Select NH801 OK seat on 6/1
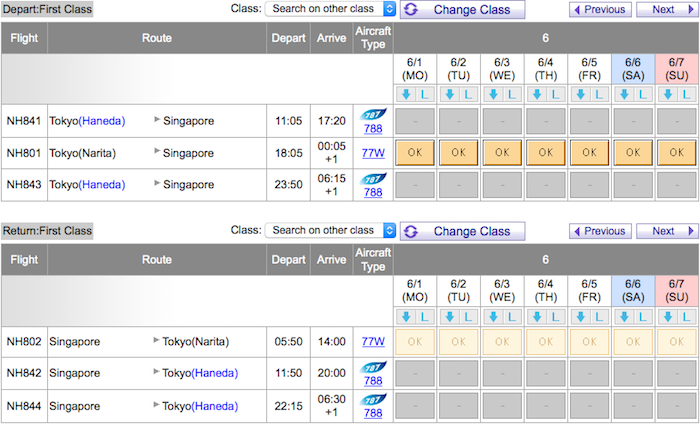This screenshot has height=424, width=700. point(415,153)
